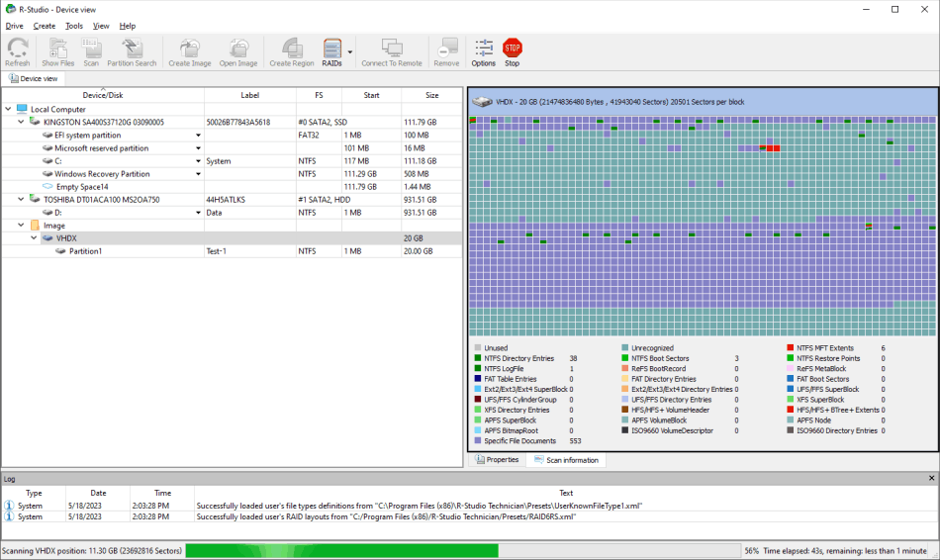Select the TOSHIBA hard drive icon

pyautogui.click(x=35, y=199)
